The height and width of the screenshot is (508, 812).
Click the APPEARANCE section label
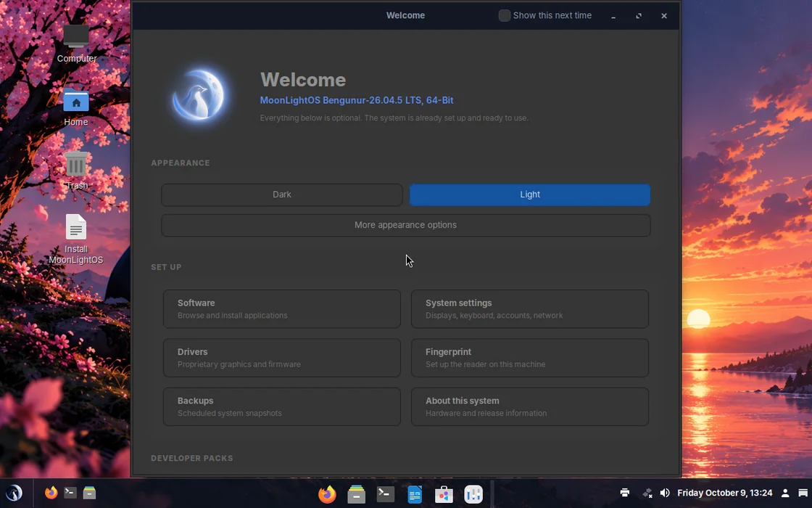click(181, 163)
